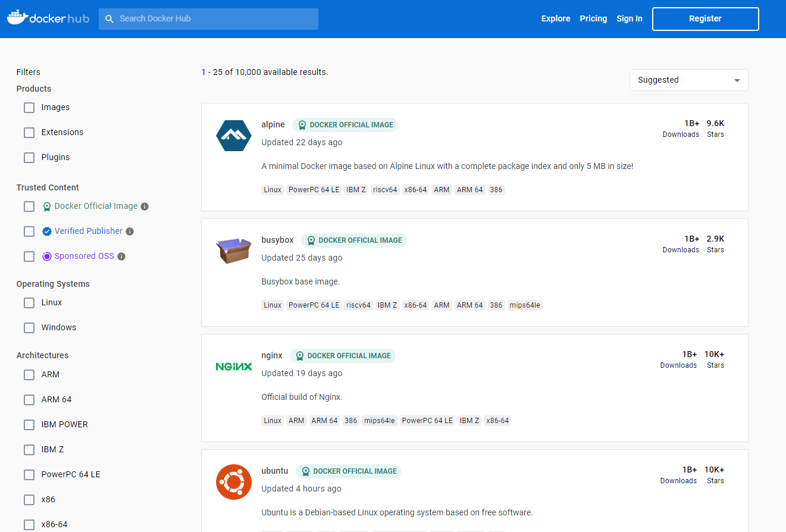The width and height of the screenshot is (786, 532).
Task: Click the nginx Docker Official Image badge
Action: (343, 356)
